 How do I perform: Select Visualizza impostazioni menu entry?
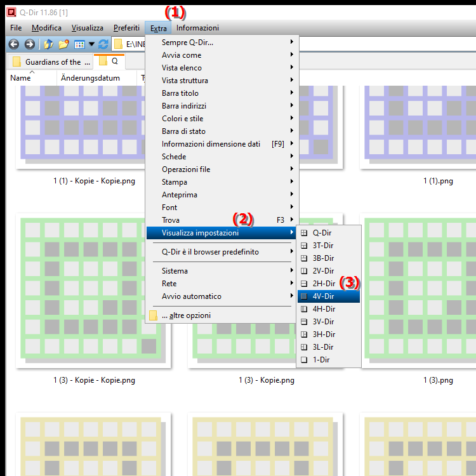point(221,233)
